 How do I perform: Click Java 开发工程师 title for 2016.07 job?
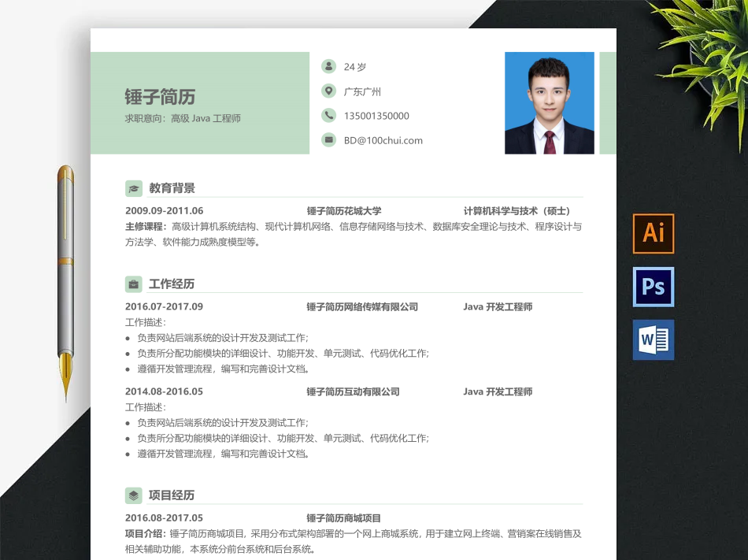coord(498,306)
